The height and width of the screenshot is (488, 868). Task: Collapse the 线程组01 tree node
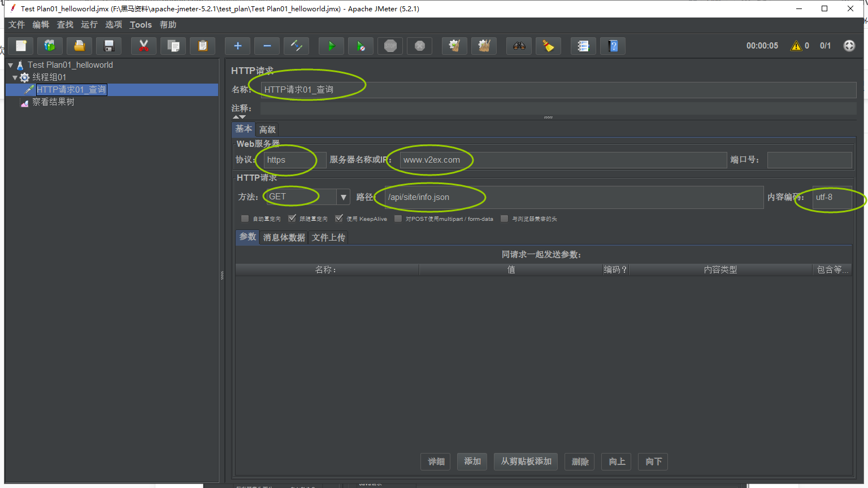[15, 77]
